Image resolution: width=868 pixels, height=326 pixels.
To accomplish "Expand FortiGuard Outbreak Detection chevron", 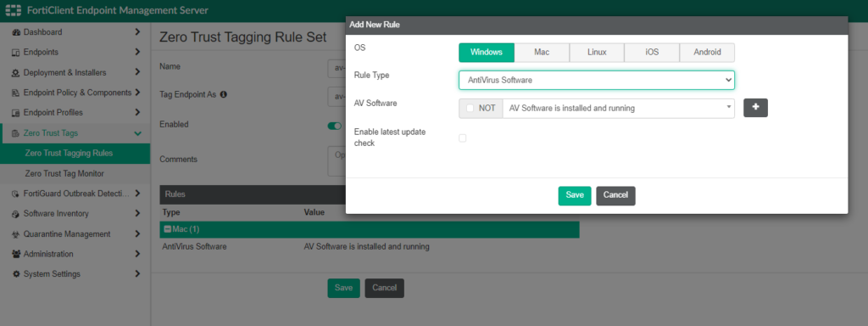I will pos(137,194).
